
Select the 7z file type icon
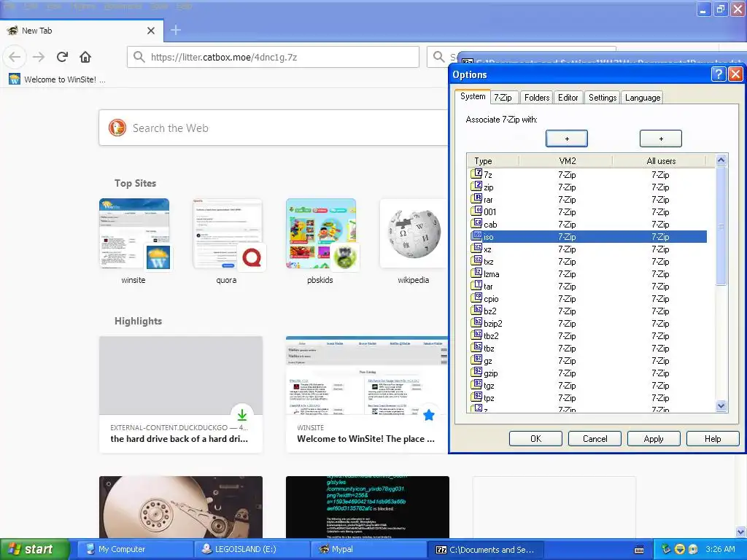click(x=476, y=174)
